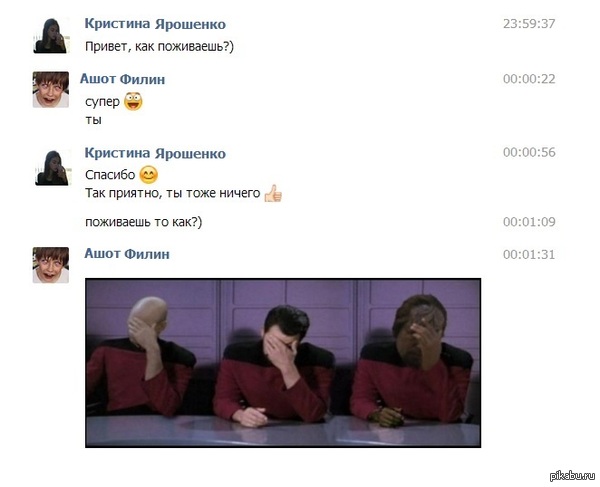Image resolution: width=600 pixels, height=487 pixels.
Task: Open Ашот Филин's avatar beside 'супер' message
Action: [51, 90]
